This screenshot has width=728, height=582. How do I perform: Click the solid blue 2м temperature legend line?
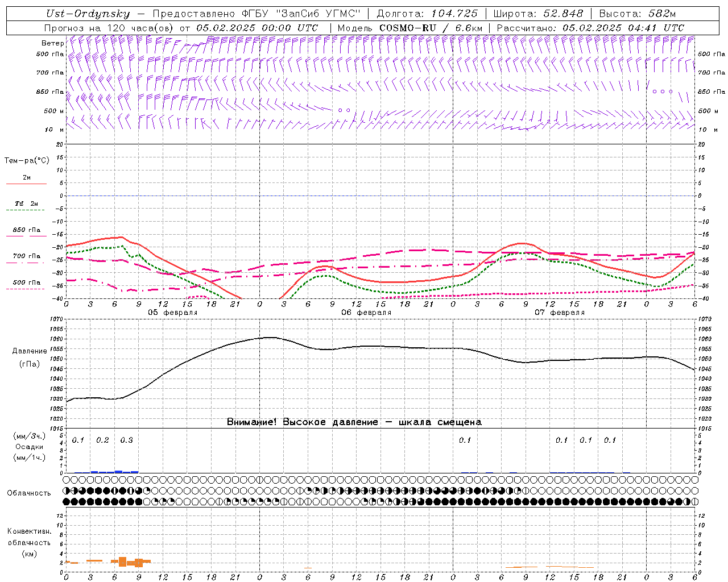pyautogui.click(x=26, y=184)
